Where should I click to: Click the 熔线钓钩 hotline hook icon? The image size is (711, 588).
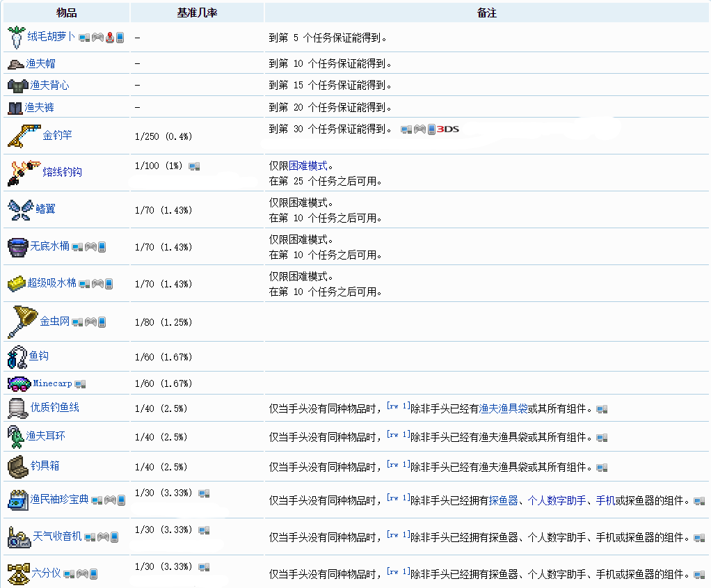point(24,173)
